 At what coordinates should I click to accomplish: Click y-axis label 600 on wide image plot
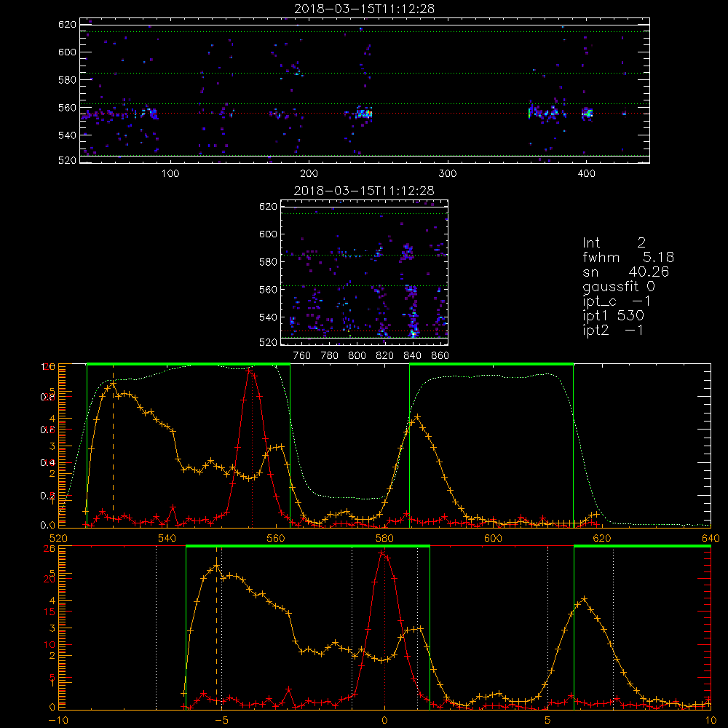(x=67, y=52)
